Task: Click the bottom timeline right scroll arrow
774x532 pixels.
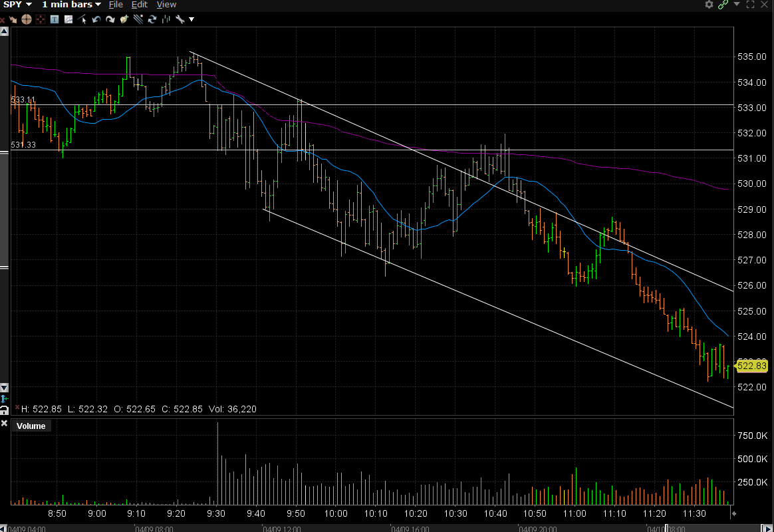Action: (x=767, y=529)
